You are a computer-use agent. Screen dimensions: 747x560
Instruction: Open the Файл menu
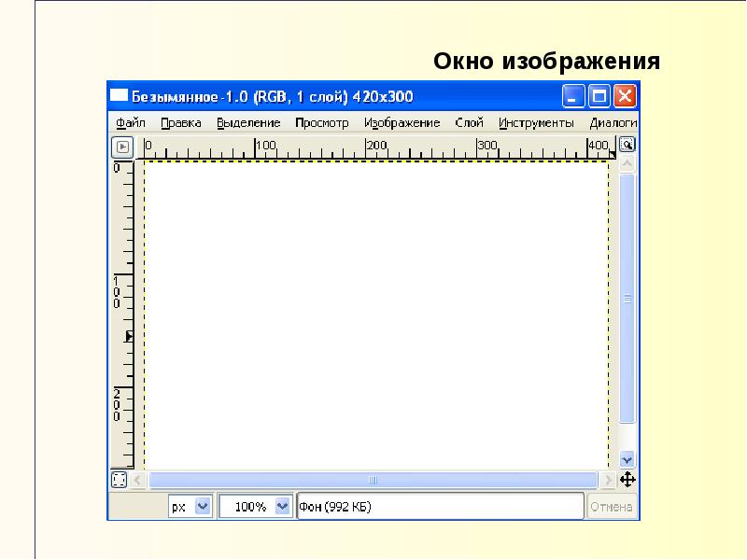coord(131,123)
